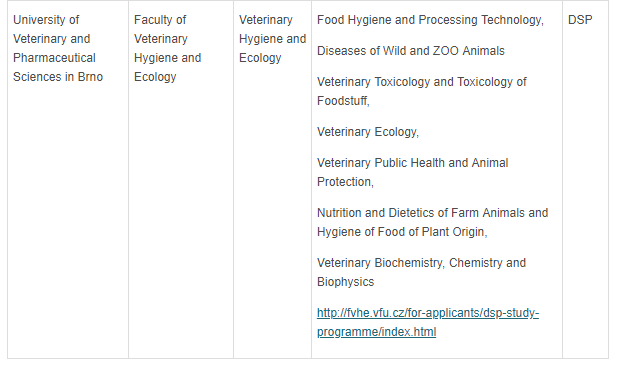Screen dimensions: 628x366
Task: Click 'Veterinary Toxicology and Toxicology of Foodstuff'
Action: click(x=421, y=91)
